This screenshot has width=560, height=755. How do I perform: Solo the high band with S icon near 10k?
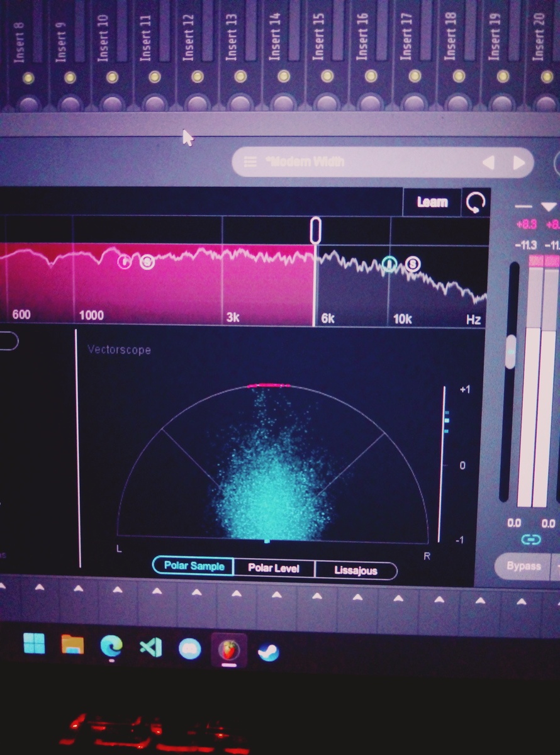tap(412, 264)
